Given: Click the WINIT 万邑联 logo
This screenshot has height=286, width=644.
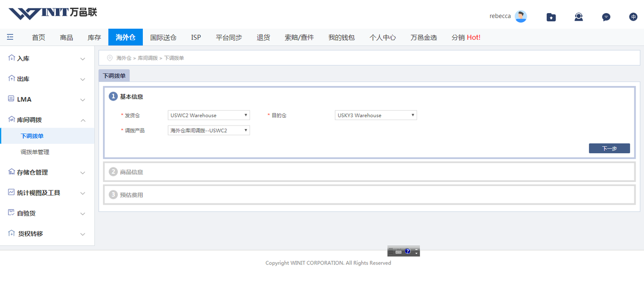Looking at the screenshot, I should pyautogui.click(x=53, y=13).
